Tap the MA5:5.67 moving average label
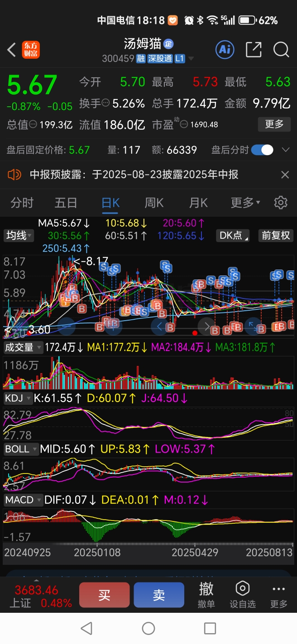This screenshot has height=644, width=297. (x=64, y=223)
